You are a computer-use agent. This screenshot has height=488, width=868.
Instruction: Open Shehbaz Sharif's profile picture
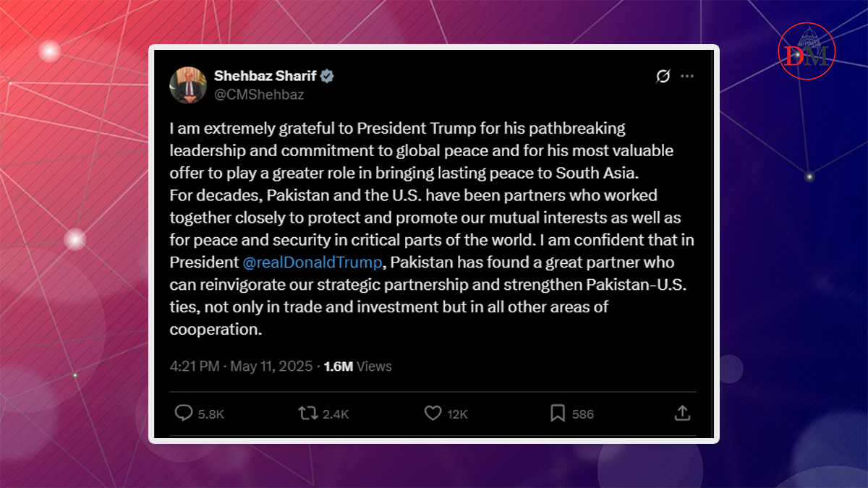[188, 85]
